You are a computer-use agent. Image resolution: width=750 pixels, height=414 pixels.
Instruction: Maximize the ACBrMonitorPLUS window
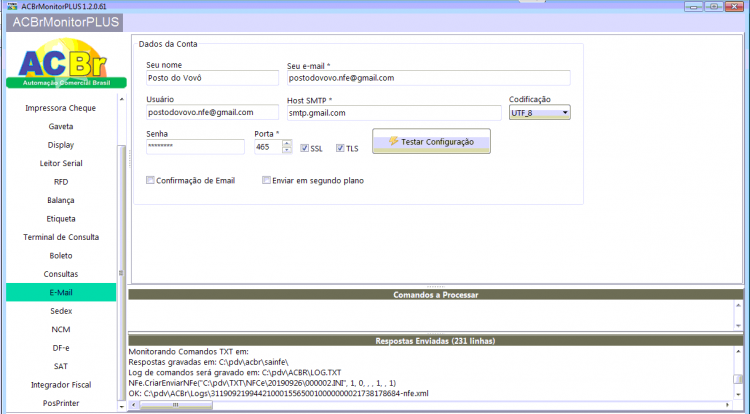click(714, 6)
